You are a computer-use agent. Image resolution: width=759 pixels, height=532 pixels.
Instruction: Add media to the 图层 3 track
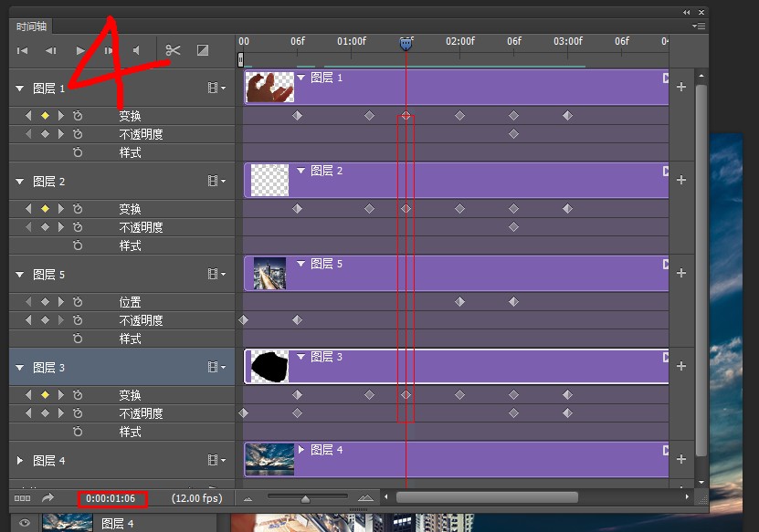[x=681, y=366]
